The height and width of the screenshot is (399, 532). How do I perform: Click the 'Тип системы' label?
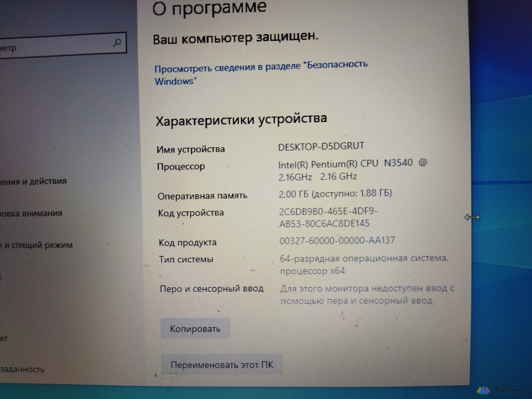186,259
